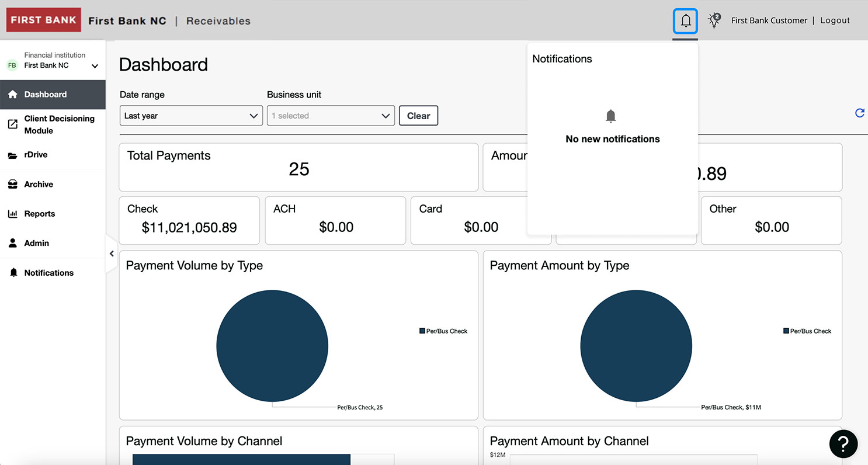
Task: Go to Archive menu item
Action: 53,185
